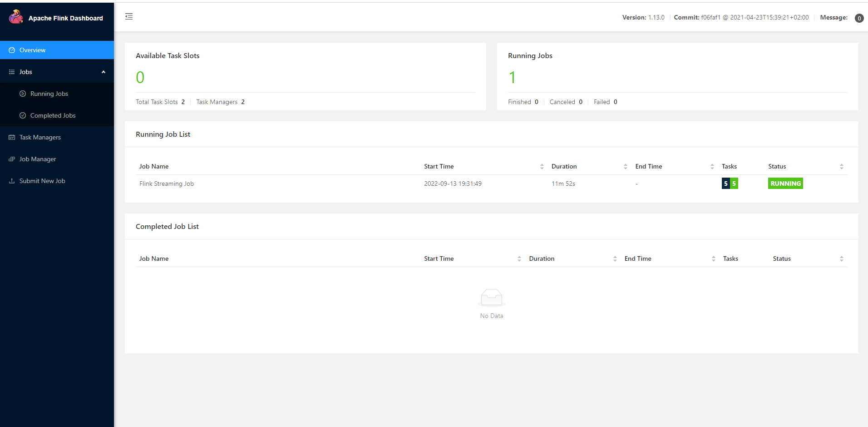Open the Completed Jobs menu item
Image resolution: width=868 pixels, height=427 pixels.
pos(57,115)
